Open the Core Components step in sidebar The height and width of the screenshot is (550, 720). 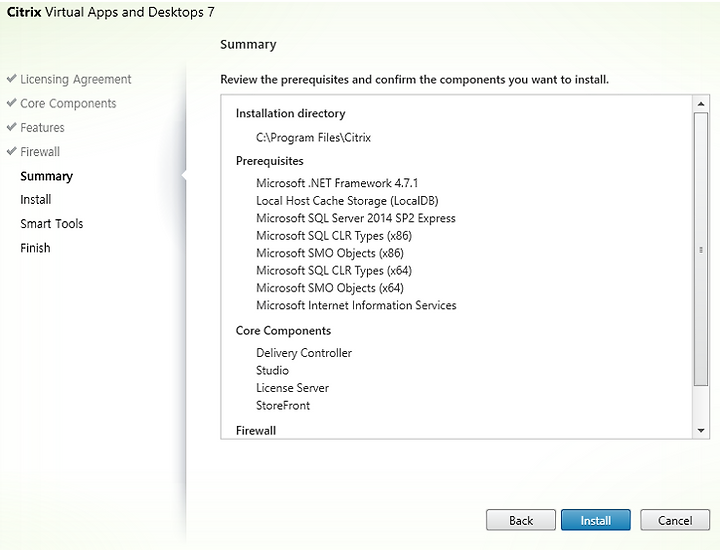click(68, 103)
